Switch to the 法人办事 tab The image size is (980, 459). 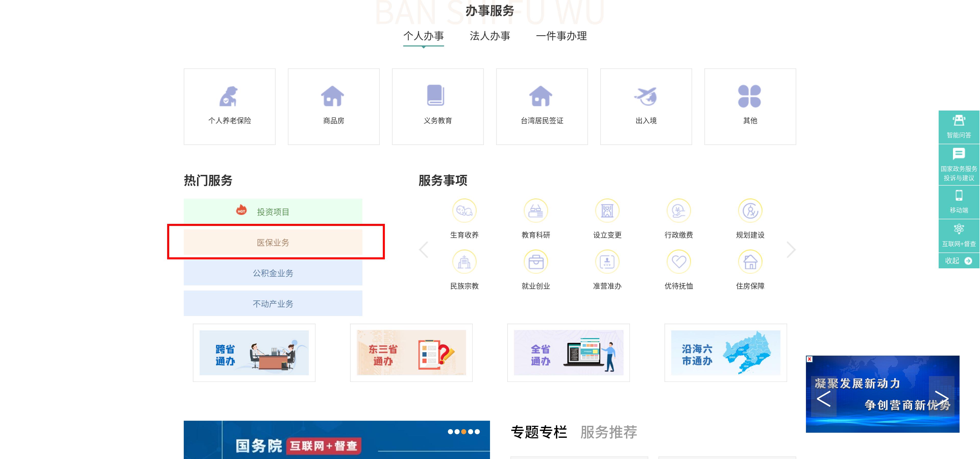point(490,36)
